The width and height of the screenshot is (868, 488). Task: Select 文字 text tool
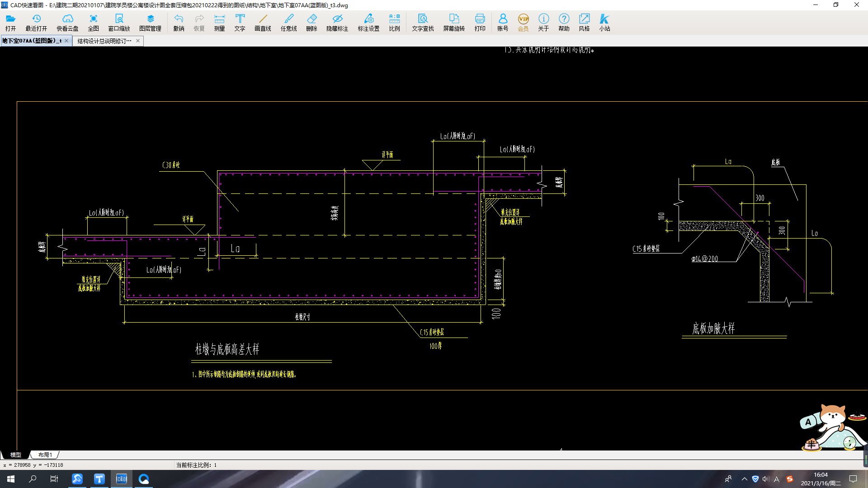240,23
